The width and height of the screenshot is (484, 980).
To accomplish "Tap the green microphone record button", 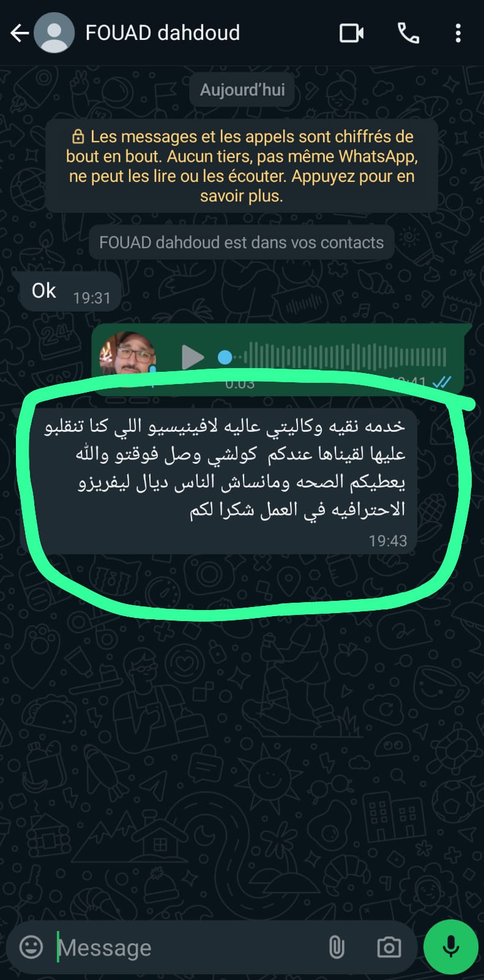I will click(451, 947).
